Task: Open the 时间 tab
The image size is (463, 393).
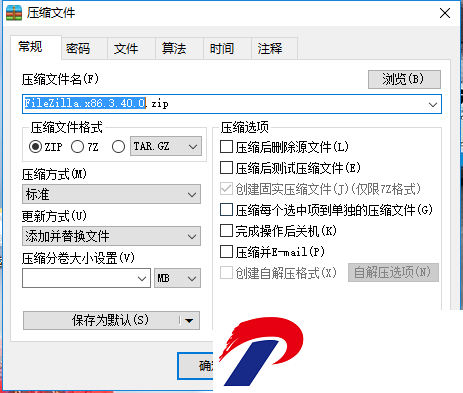Action: [x=227, y=49]
